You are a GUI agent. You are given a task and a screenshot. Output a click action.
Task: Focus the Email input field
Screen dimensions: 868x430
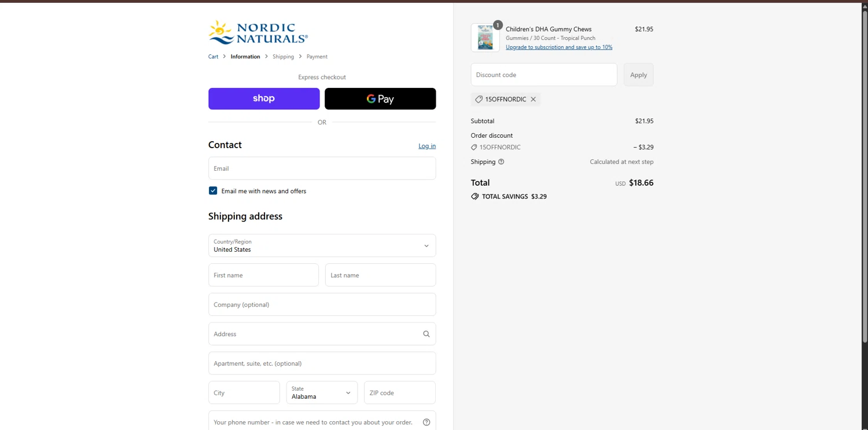(x=322, y=168)
